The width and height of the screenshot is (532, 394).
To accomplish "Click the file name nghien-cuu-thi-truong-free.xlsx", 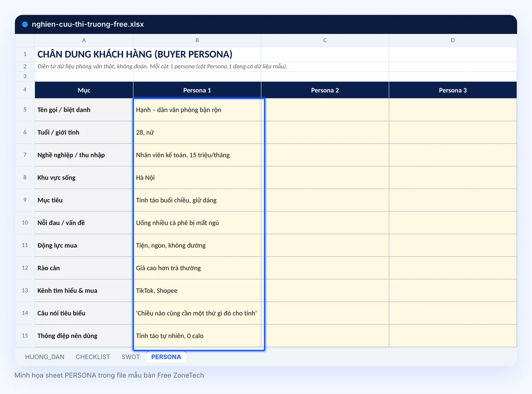I will 88,24.
